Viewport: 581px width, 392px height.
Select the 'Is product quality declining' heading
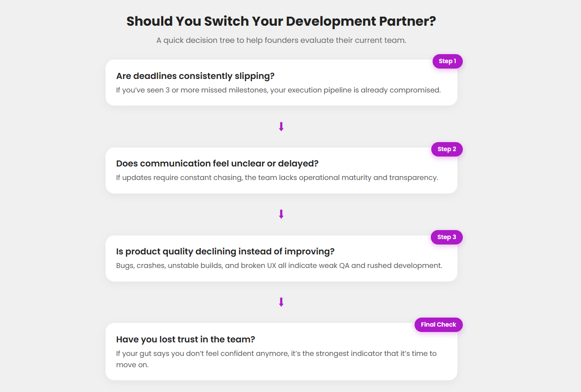pyautogui.click(x=225, y=251)
